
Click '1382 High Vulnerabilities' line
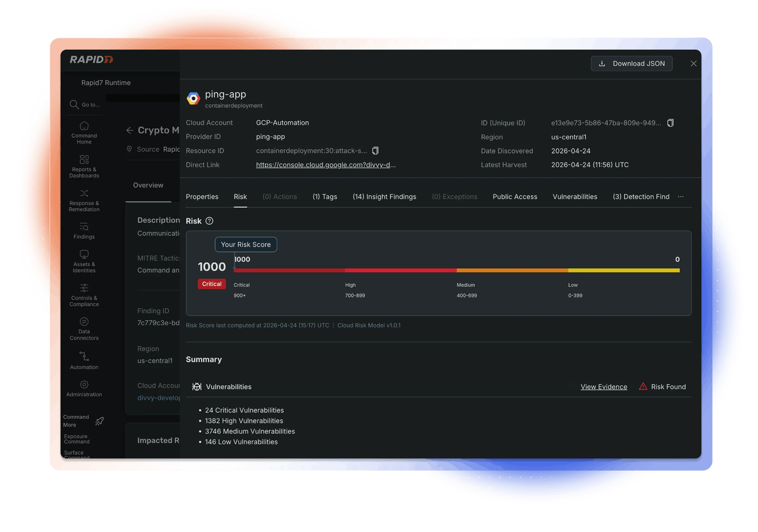(x=244, y=421)
